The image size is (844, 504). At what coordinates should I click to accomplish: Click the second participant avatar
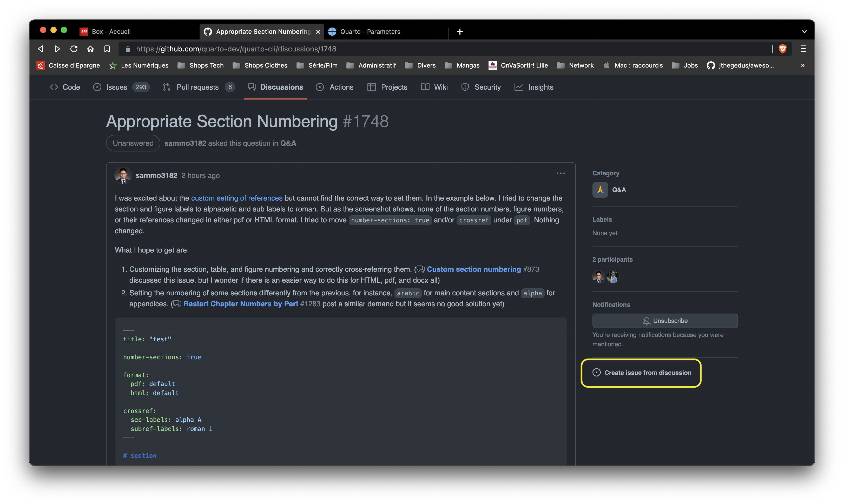[x=613, y=277]
